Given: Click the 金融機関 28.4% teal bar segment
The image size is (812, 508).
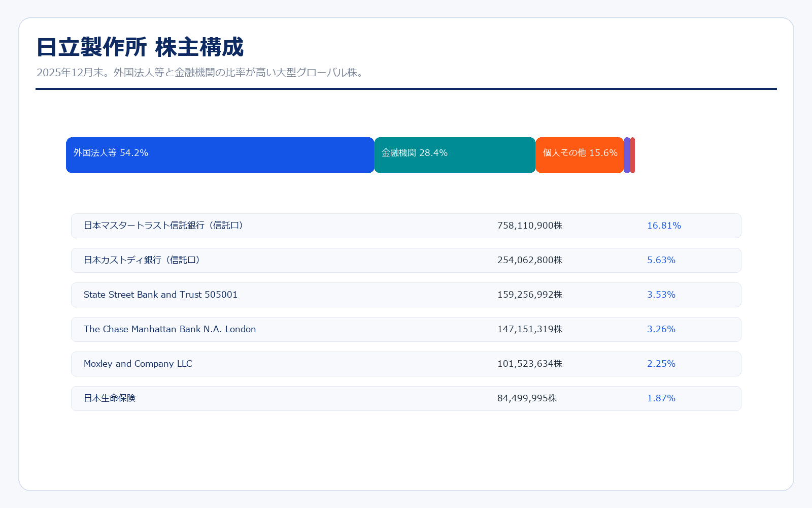Looking at the screenshot, I should [x=455, y=155].
